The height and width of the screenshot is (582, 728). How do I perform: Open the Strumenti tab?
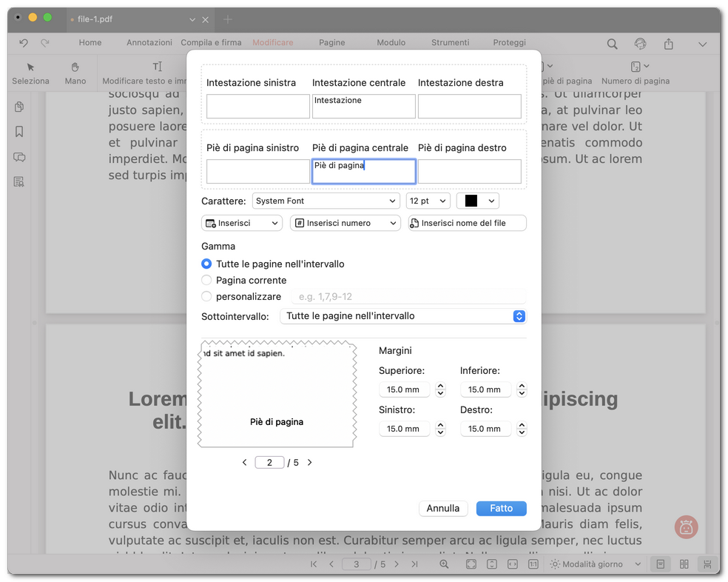click(450, 43)
